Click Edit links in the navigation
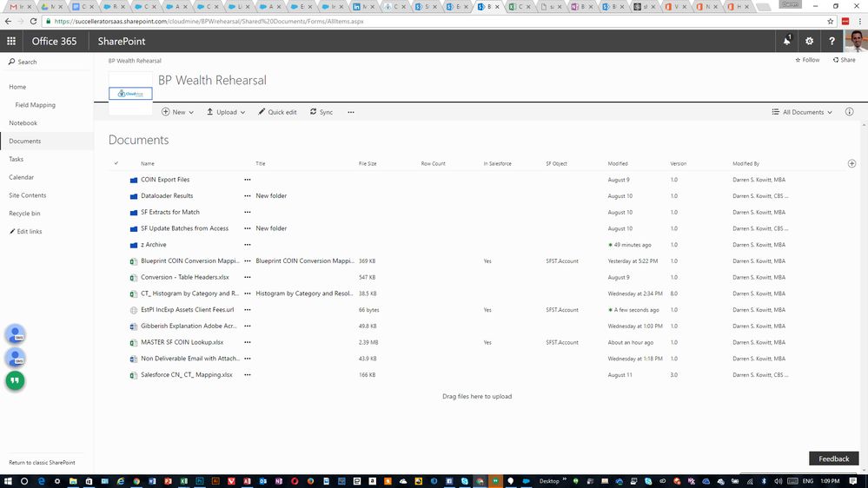This screenshot has height=488, width=868. click(x=25, y=231)
